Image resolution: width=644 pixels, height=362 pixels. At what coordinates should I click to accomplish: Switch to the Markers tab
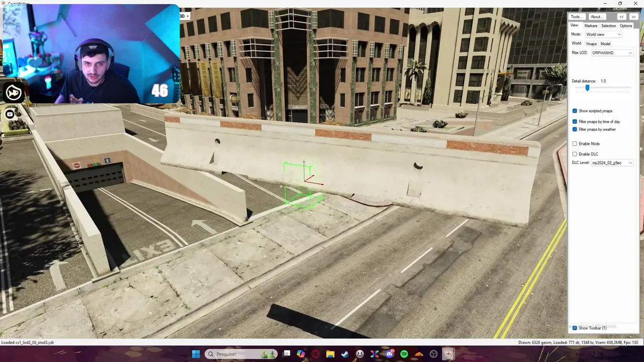[591, 26]
